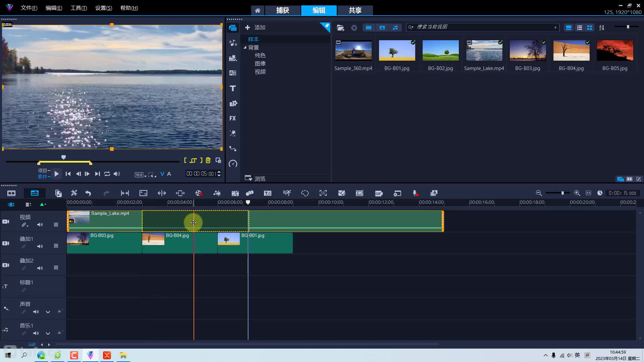Image resolution: width=644 pixels, height=362 pixels.
Task: Select the 纯色 category
Action: [x=260, y=55]
